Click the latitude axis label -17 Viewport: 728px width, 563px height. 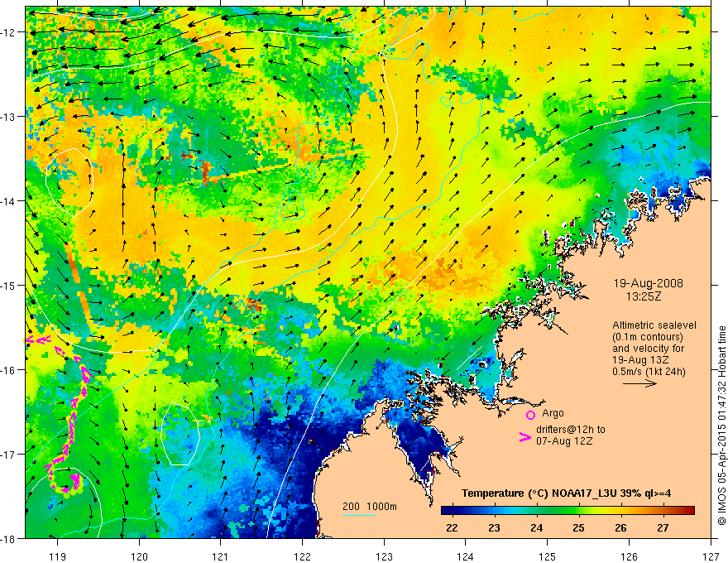pos(9,454)
